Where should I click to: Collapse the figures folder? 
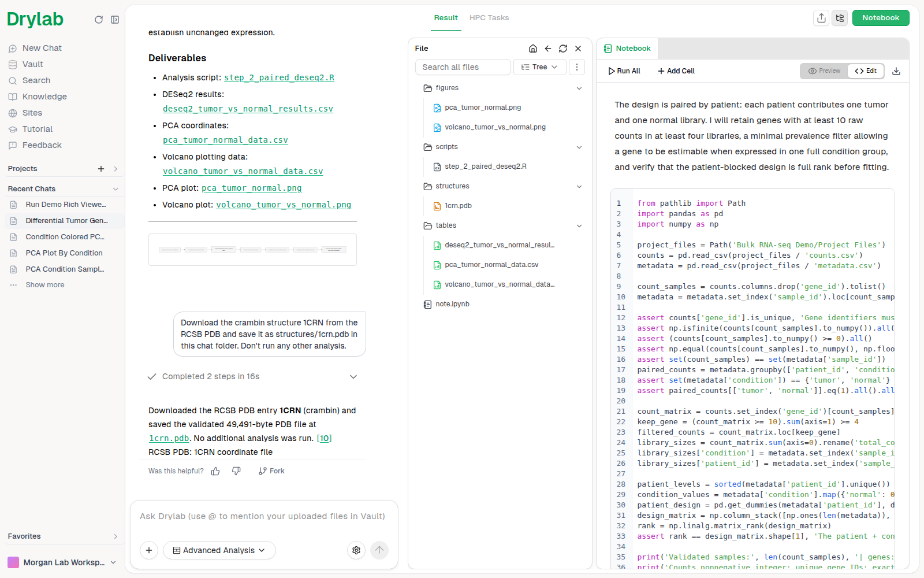coord(579,88)
